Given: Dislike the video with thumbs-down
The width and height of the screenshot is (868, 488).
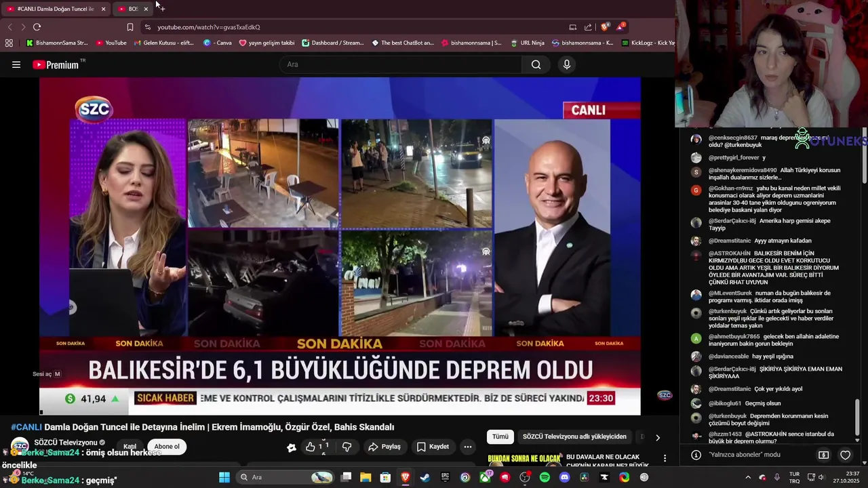Looking at the screenshot, I should click(x=347, y=447).
